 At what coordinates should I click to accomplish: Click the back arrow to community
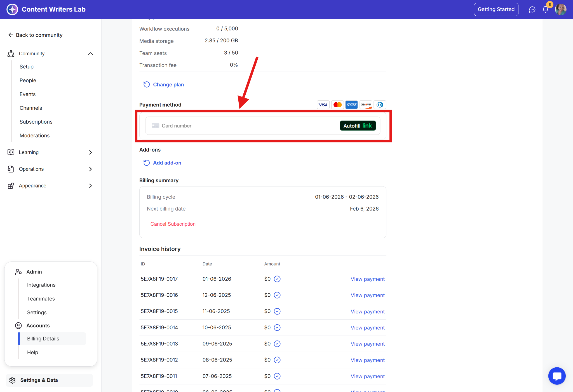(x=11, y=35)
